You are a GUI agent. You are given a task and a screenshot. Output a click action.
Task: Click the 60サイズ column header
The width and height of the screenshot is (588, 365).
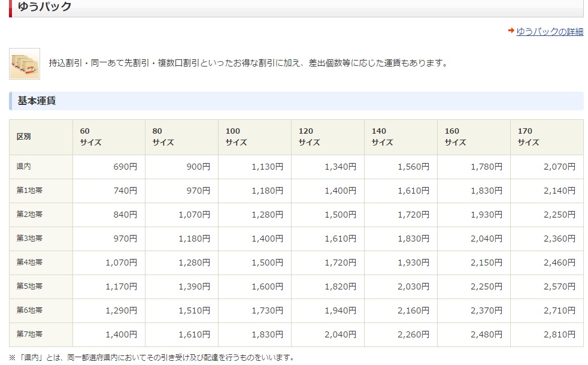pos(109,137)
